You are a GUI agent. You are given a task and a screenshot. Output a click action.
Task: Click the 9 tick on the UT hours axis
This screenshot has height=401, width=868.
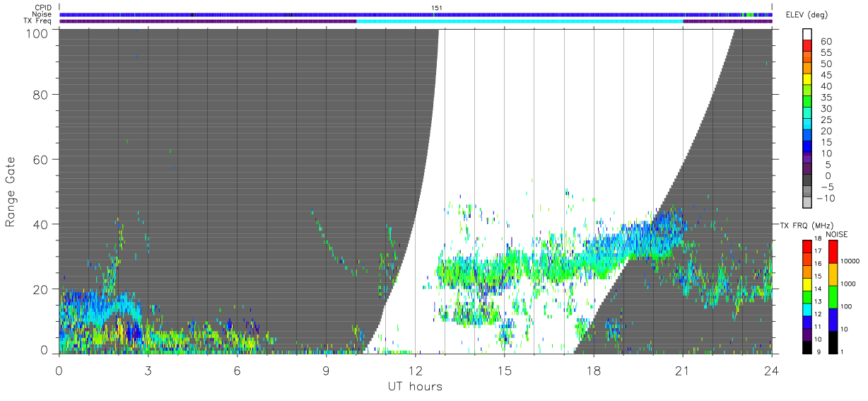pyautogui.click(x=326, y=370)
